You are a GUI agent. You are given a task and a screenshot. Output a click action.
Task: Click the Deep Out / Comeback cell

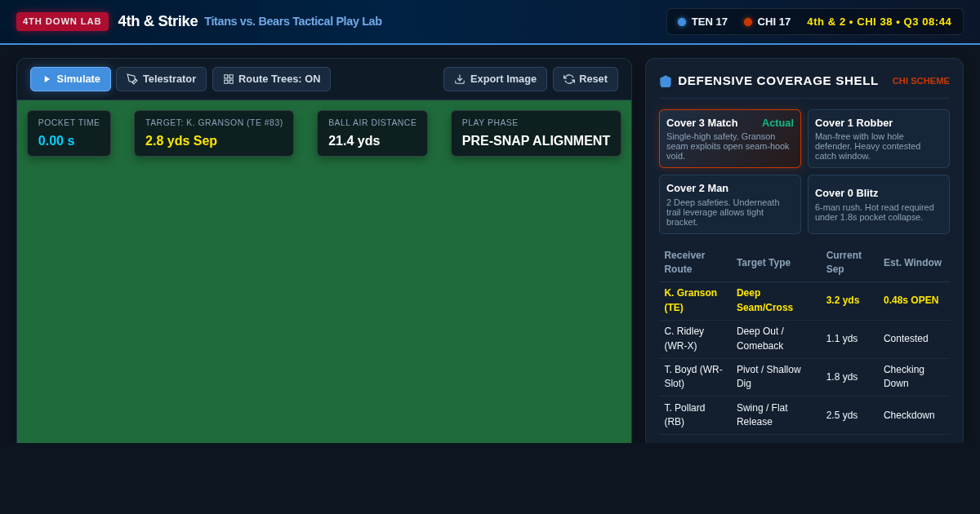tap(760, 339)
